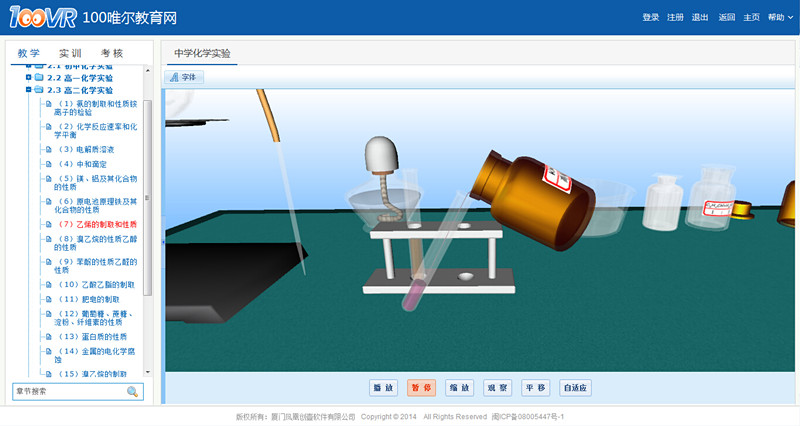
Task: Click document icon beside 肥皂的制取
Action: [x=49, y=299]
